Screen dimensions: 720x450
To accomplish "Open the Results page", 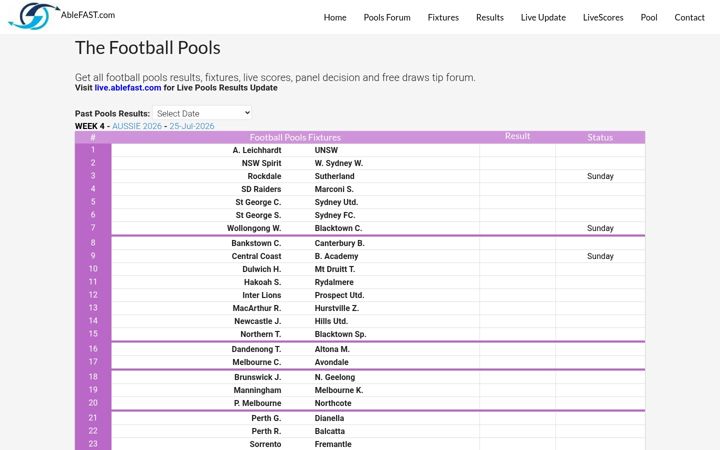I will pos(489,17).
